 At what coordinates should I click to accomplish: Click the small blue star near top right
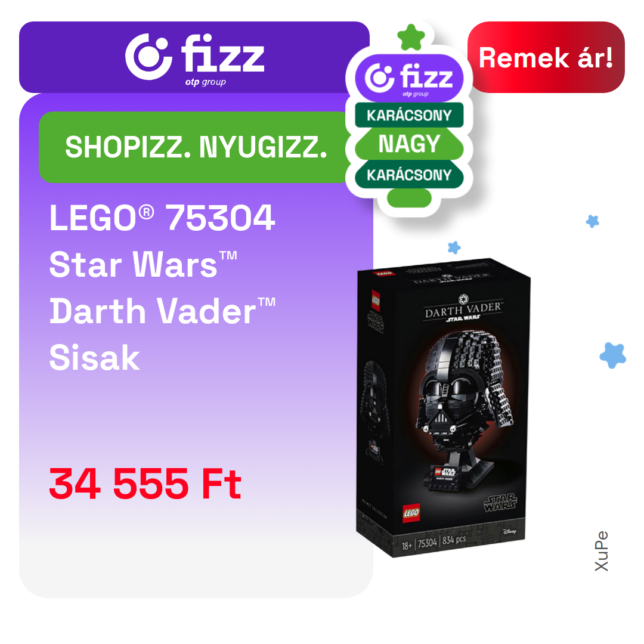[x=592, y=221]
